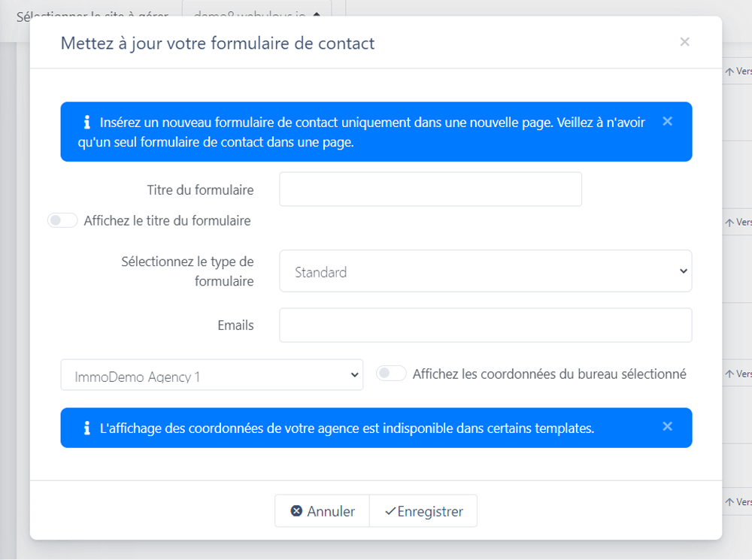Click the info icon in the top blue alert

(x=87, y=122)
